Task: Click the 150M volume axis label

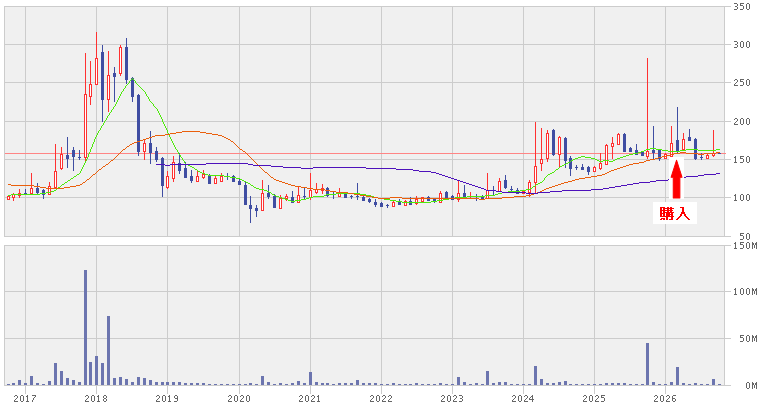Action: coord(745,245)
